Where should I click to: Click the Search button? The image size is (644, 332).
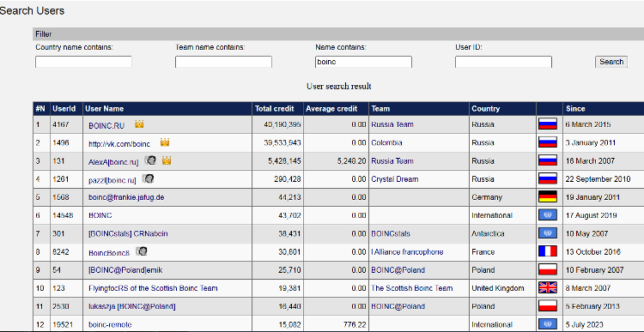(x=611, y=62)
